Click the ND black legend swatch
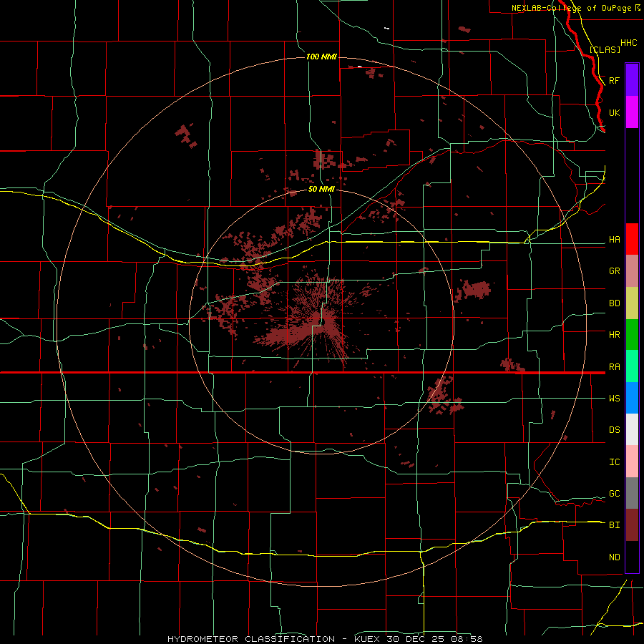 [632, 557]
